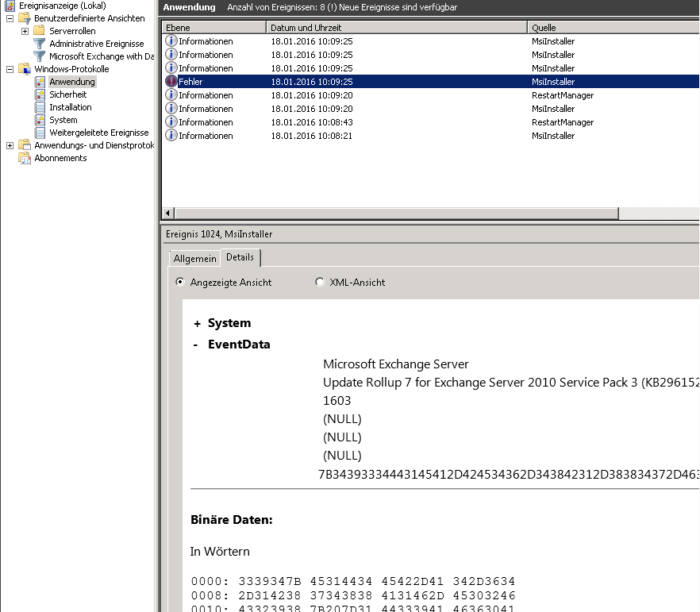Click info icon of MsiInstaller 10:08:21 event
Screen dimensions: 700x612
[x=171, y=135]
